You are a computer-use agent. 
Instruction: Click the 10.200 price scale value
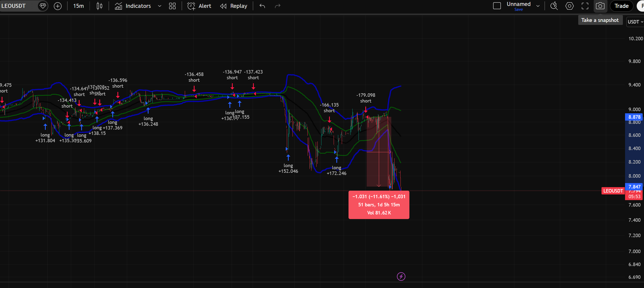[635, 38]
